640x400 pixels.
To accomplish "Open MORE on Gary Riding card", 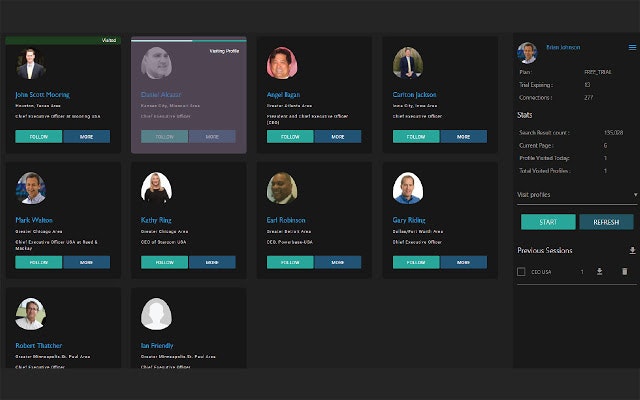I will coord(464,262).
